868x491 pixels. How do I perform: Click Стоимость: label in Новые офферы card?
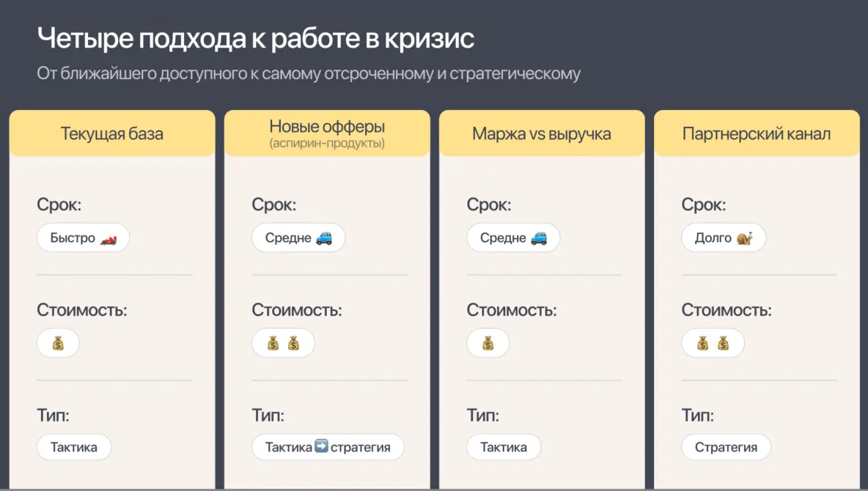point(297,309)
